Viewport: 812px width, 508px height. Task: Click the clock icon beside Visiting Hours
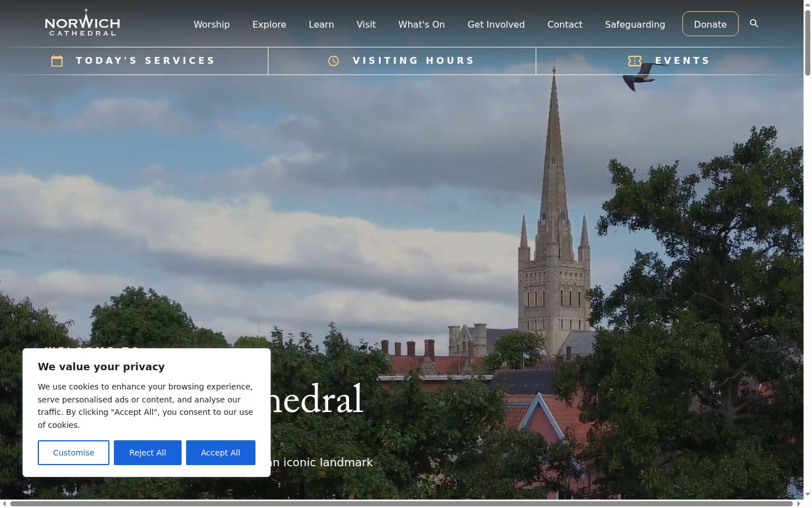[x=334, y=61]
